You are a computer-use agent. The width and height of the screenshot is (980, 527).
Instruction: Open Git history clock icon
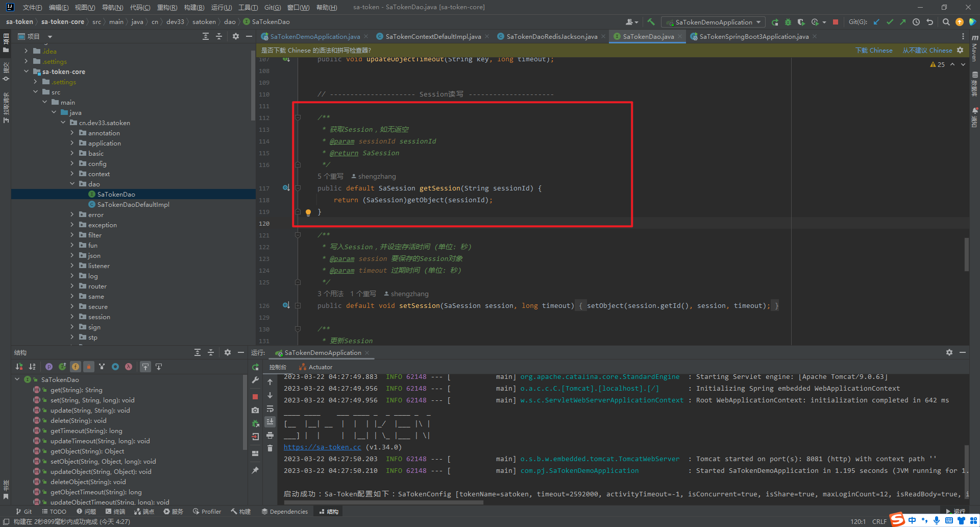point(916,22)
